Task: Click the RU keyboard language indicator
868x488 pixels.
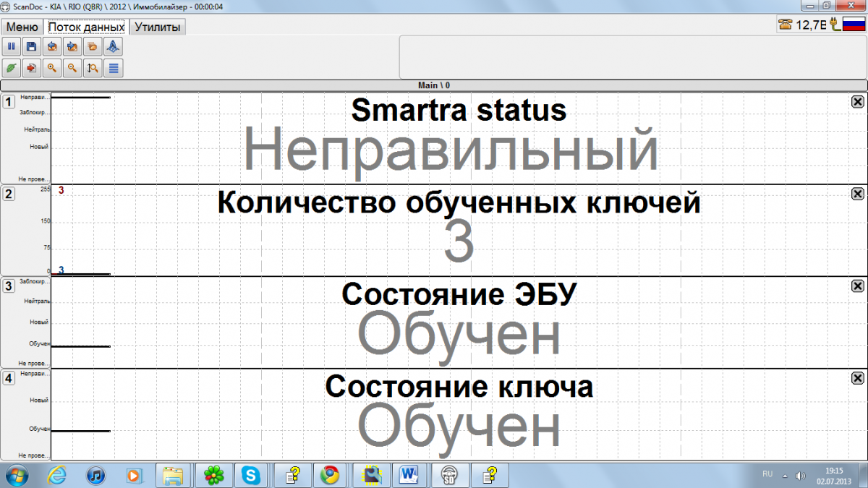Action: pyautogui.click(x=767, y=474)
